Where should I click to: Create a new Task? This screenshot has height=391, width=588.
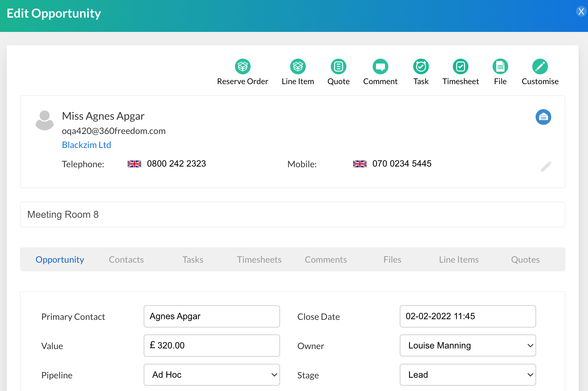[421, 66]
